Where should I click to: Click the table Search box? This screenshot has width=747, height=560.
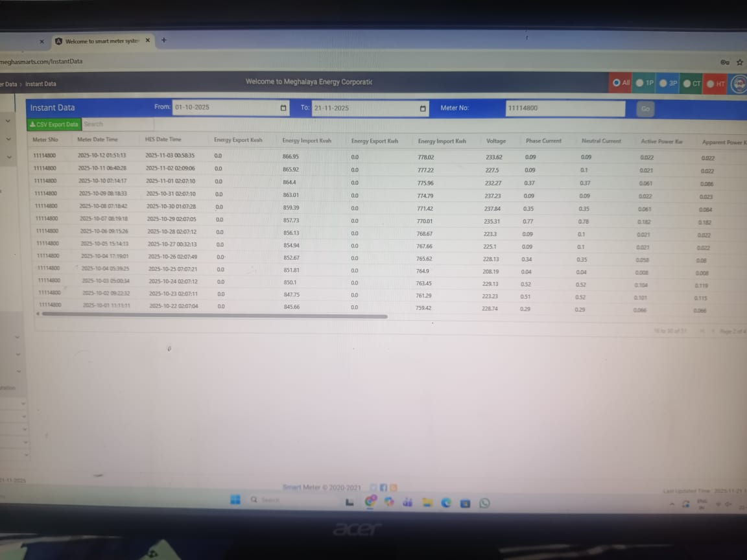coord(117,124)
